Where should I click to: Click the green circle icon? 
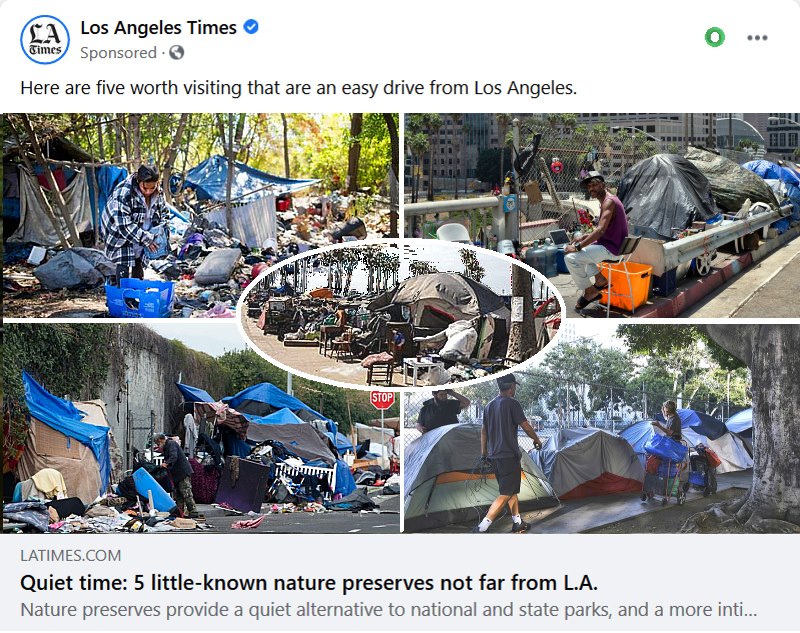[715, 37]
